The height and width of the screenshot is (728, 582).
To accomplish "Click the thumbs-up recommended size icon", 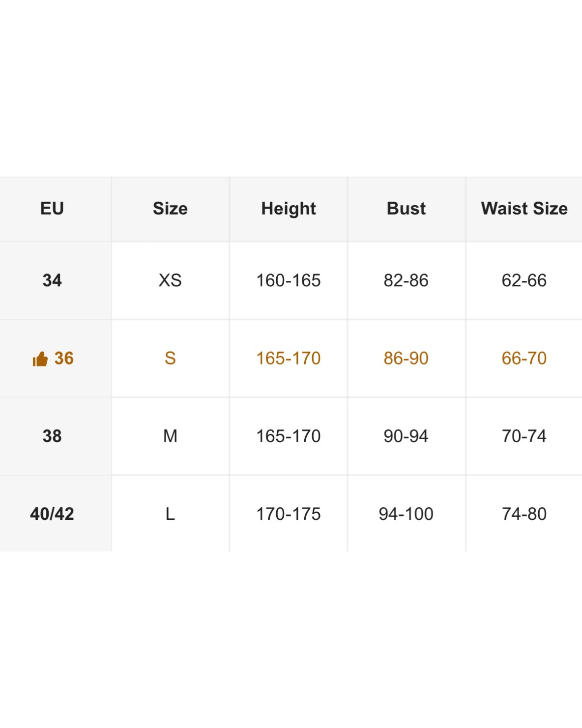I will pos(40,359).
